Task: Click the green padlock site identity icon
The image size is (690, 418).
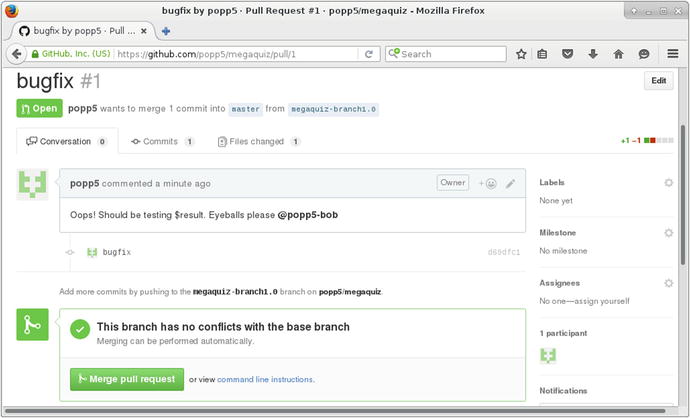Action: click(x=35, y=54)
